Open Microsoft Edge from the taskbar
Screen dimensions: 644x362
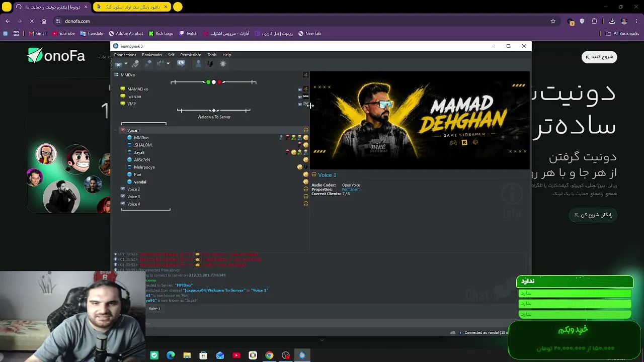171,355
